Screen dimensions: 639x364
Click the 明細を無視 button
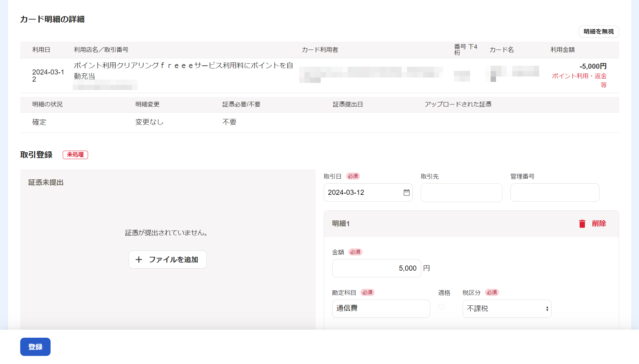click(599, 32)
